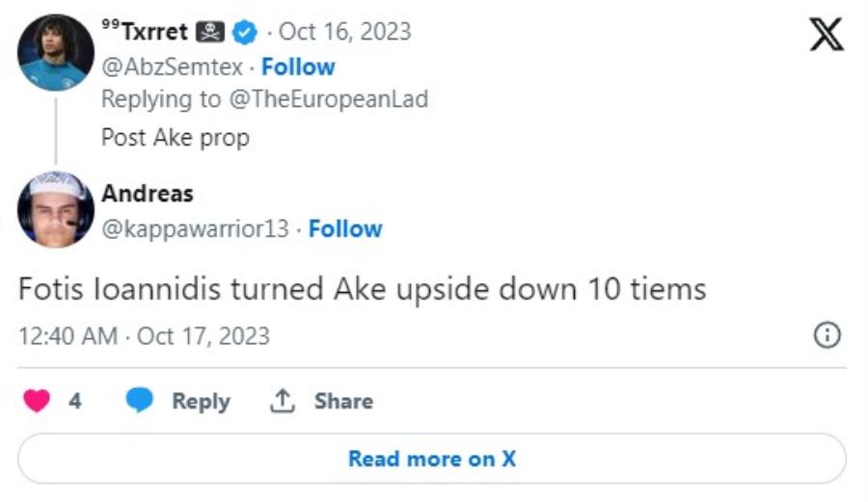The height and width of the screenshot is (502, 868).
Task: Click the Reply text label
Action: (201, 401)
